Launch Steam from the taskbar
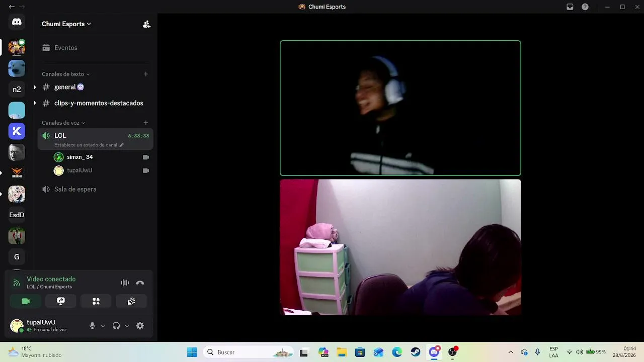 [416, 352]
